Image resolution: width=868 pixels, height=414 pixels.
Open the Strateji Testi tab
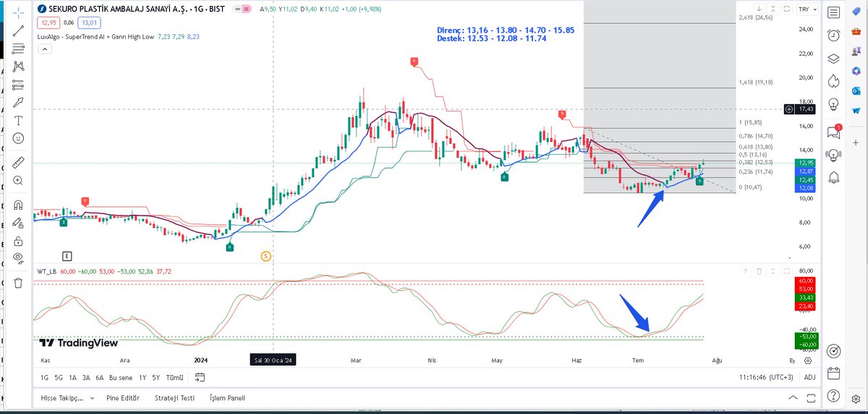[174, 398]
